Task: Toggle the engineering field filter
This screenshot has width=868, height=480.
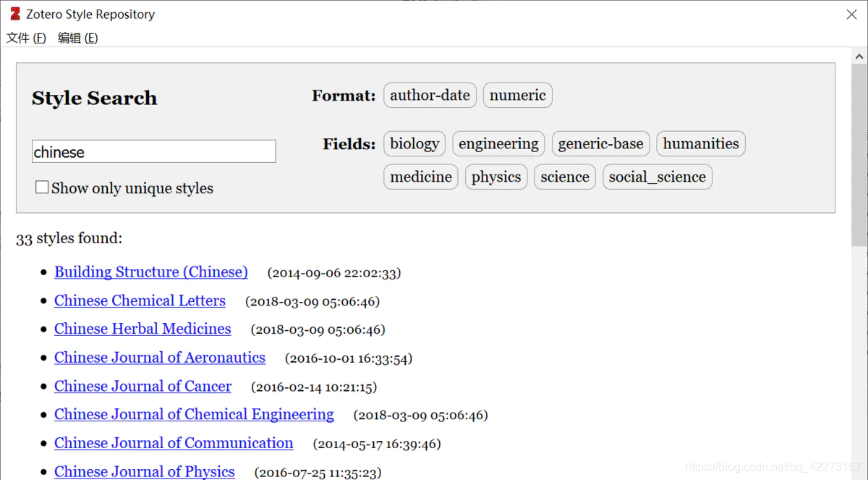Action: click(498, 143)
